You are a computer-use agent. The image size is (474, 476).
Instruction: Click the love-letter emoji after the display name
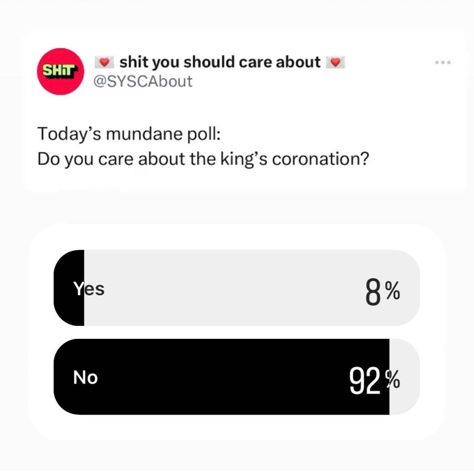coord(335,62)
